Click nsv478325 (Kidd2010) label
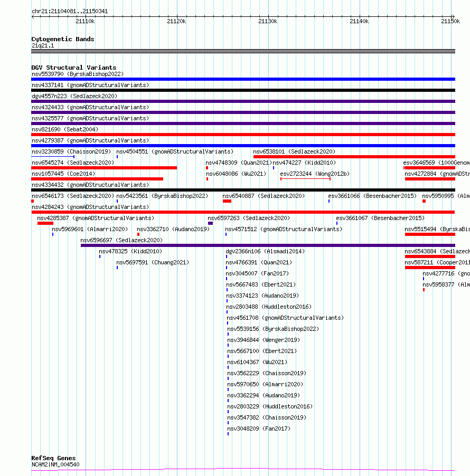The image size is (470, 476). pos(130,251)
